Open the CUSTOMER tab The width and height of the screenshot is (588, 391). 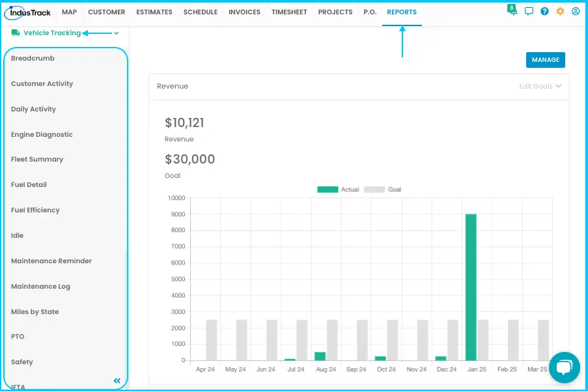[x=107, y=12]
